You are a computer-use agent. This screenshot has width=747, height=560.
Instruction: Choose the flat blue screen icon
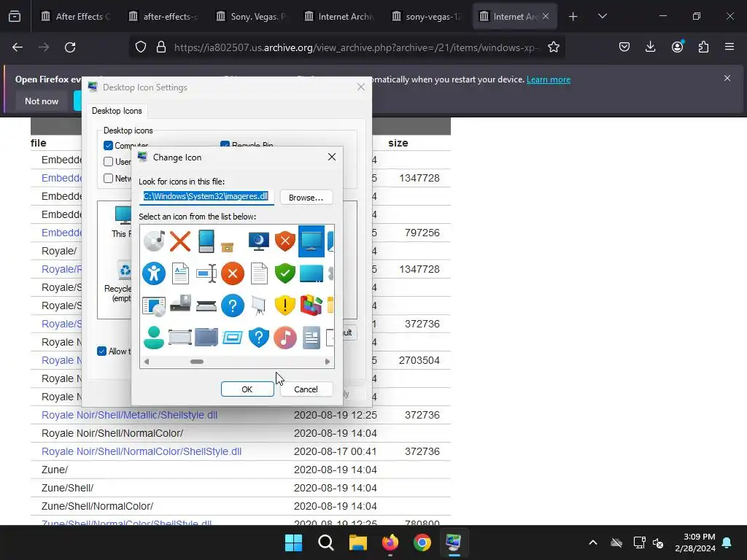311,273
